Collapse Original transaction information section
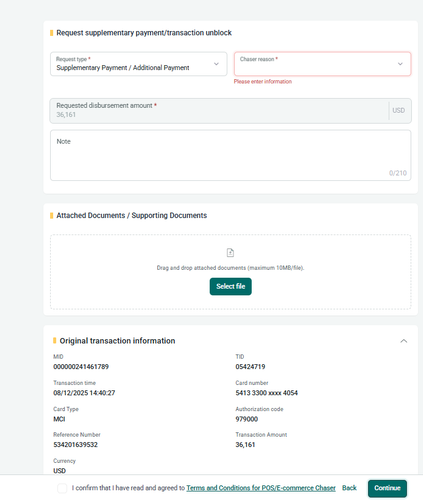This screenshot has height=500, width=423. coord(404,341)
